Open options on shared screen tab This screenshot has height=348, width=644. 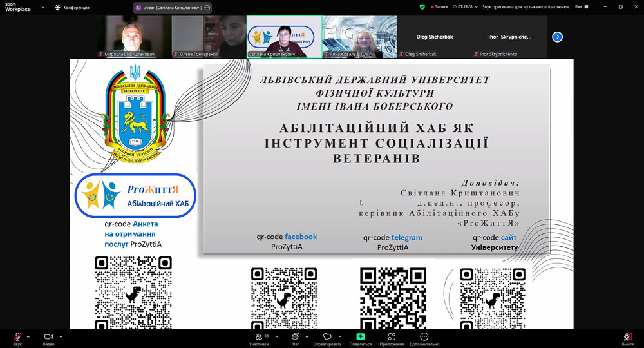207,7
